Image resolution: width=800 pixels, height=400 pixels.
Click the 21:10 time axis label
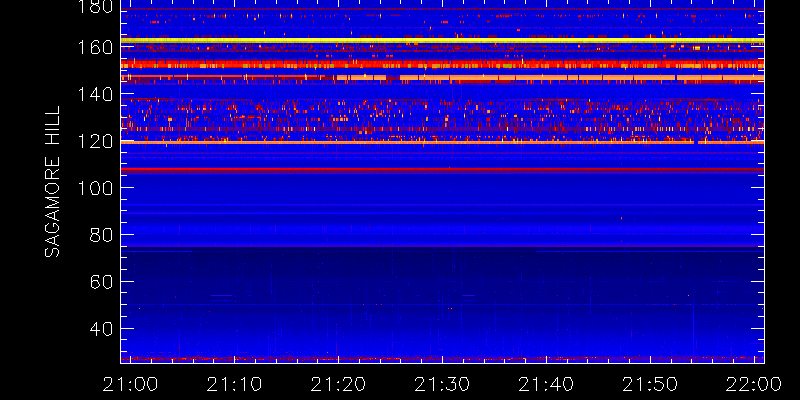pyautogui.click(x=233, y=384)
